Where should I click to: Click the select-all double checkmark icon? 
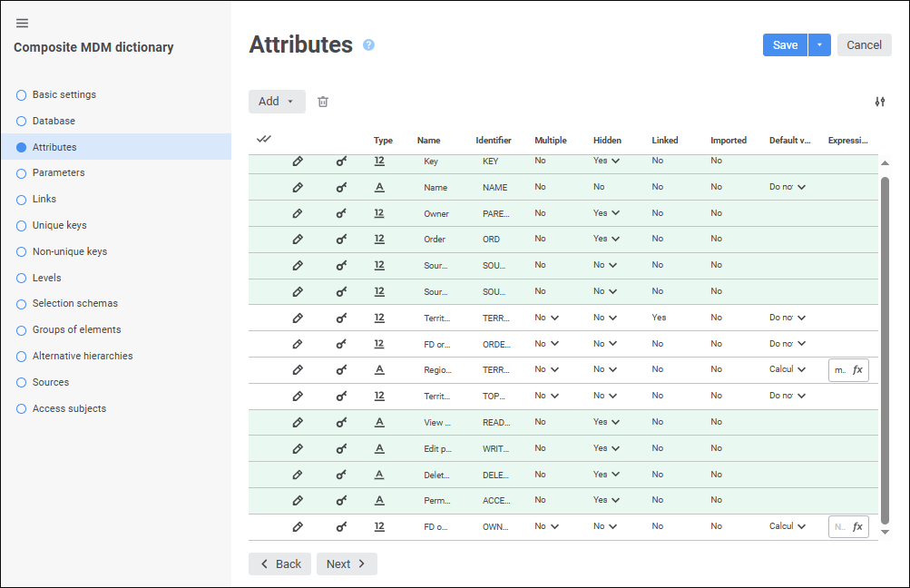[x=264, y=139]
